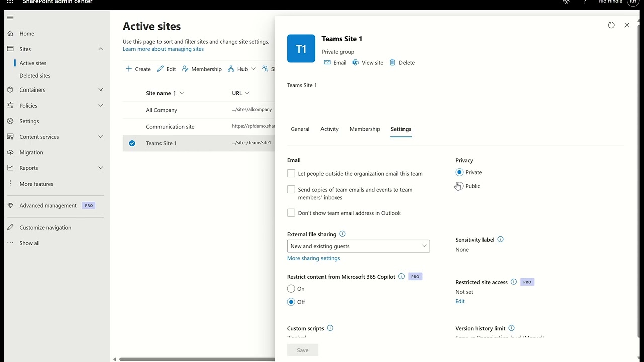Screen dimensions: 644x362
Task: Open the All Company site row
Action: click(199, 110)
